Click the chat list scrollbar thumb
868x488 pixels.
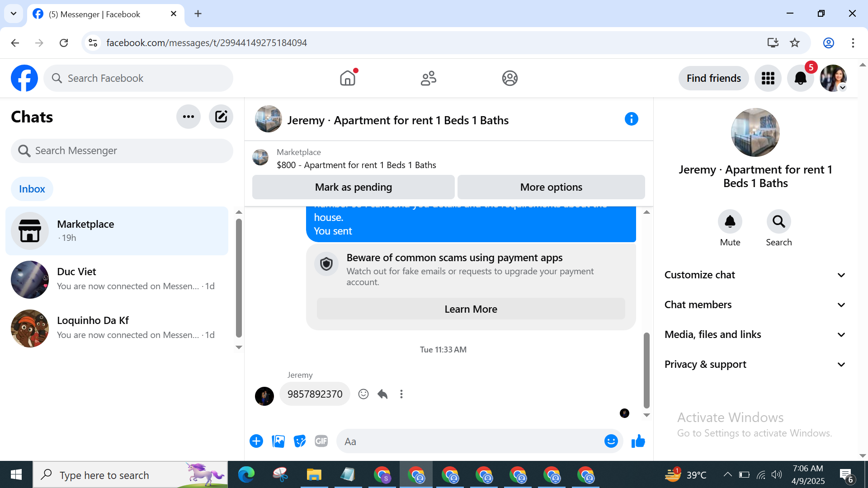coord(239,278)
